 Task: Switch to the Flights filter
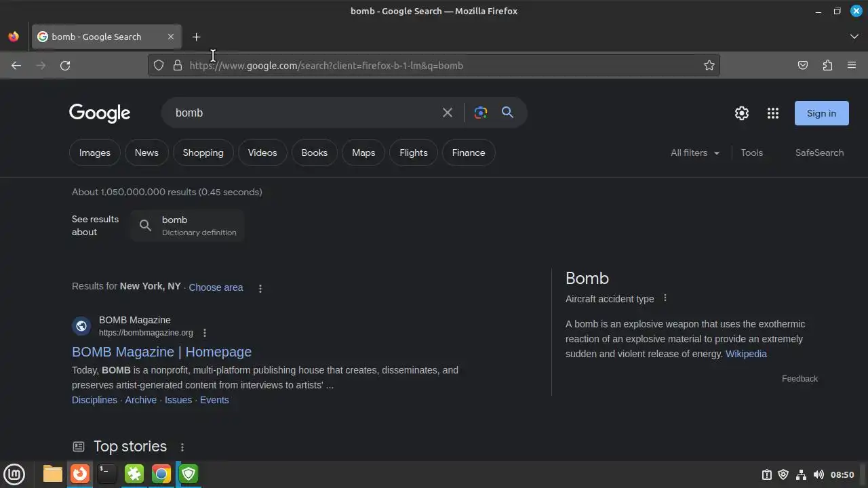(414, 152)
